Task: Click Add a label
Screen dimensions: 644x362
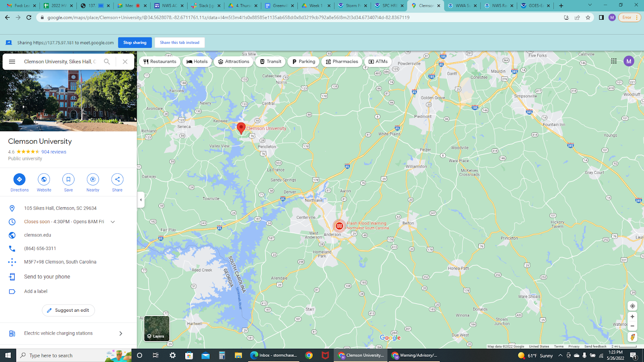Action: click(x=35, y=291)
